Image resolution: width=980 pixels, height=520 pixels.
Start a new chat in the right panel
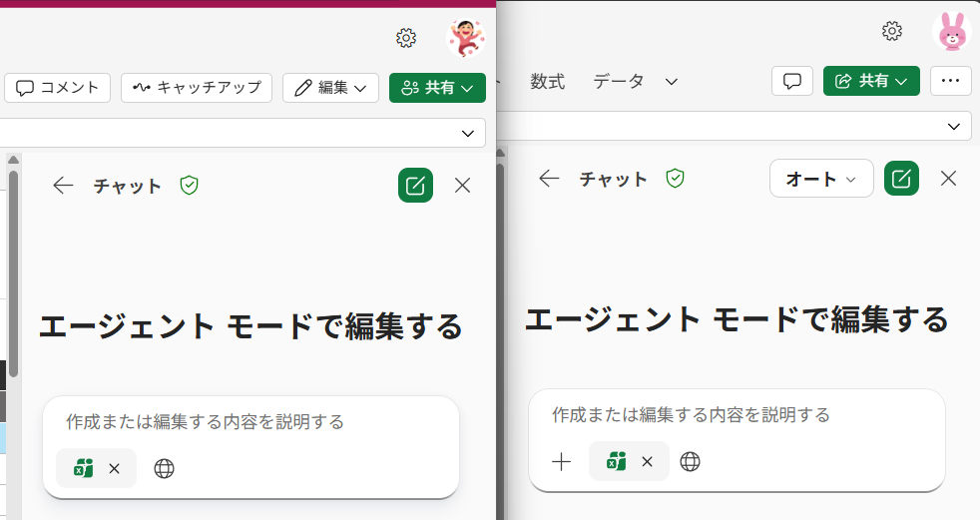pyautogui.click(x=901, y=179)
